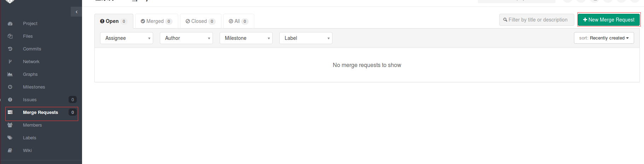Click the Graphs chart icon

10,74
